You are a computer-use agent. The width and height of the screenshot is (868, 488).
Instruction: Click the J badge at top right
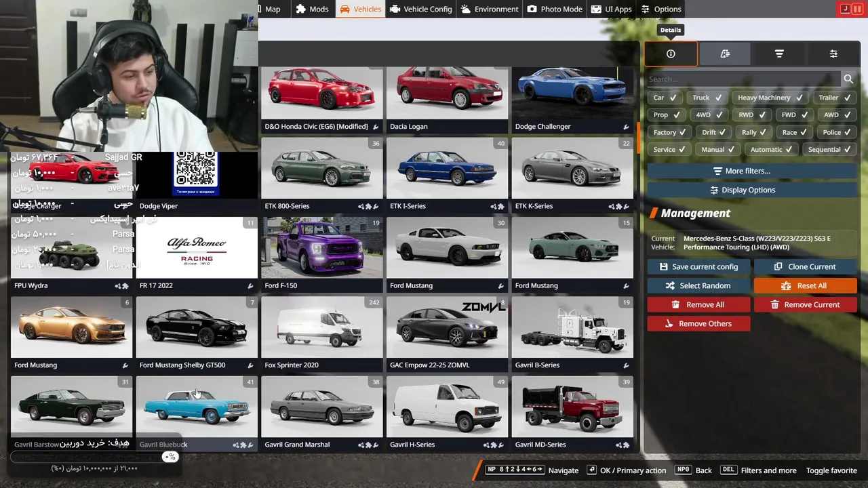845,9
